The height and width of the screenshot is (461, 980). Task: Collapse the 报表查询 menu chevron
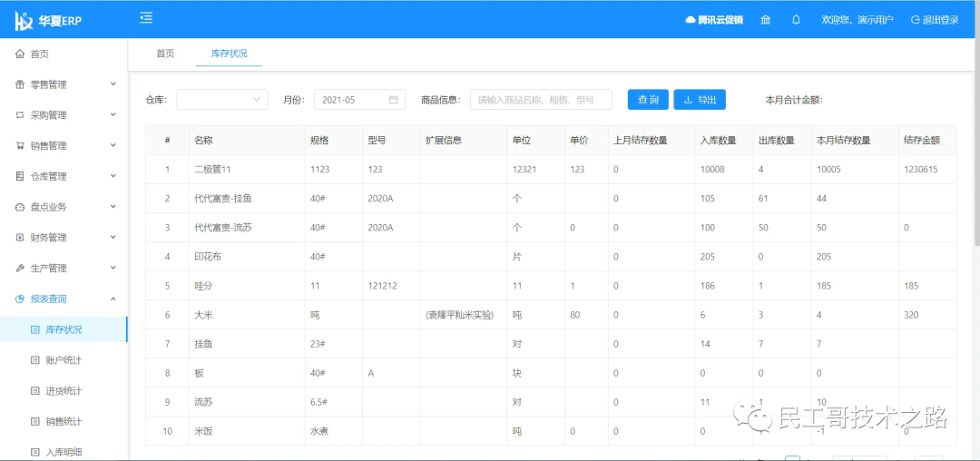(113, 299)
